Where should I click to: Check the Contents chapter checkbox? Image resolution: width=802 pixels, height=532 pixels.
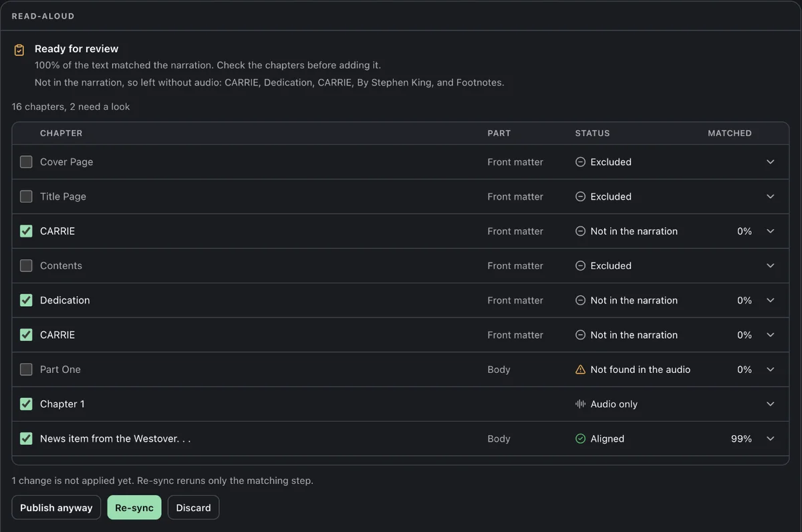coord(26,265)
